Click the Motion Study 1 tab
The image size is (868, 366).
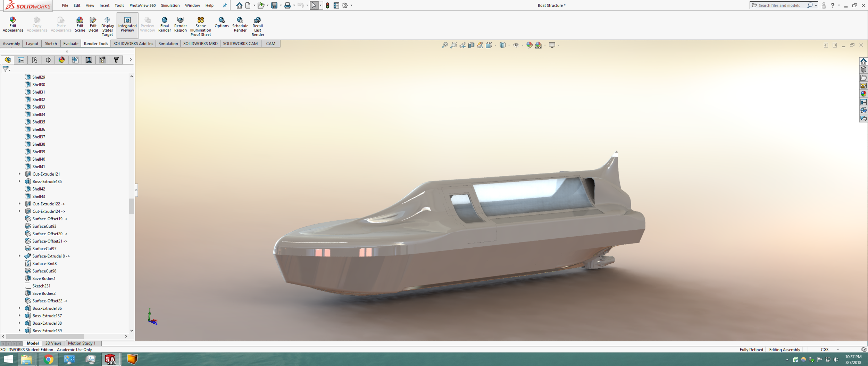[82, 343]
